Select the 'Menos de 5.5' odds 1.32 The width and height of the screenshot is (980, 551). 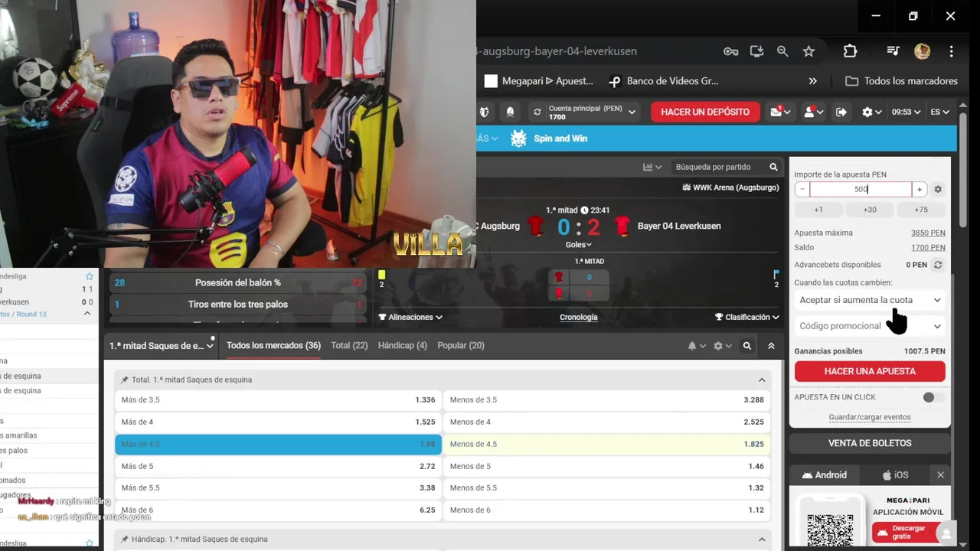pyautogui.click(x=607, y=487)
